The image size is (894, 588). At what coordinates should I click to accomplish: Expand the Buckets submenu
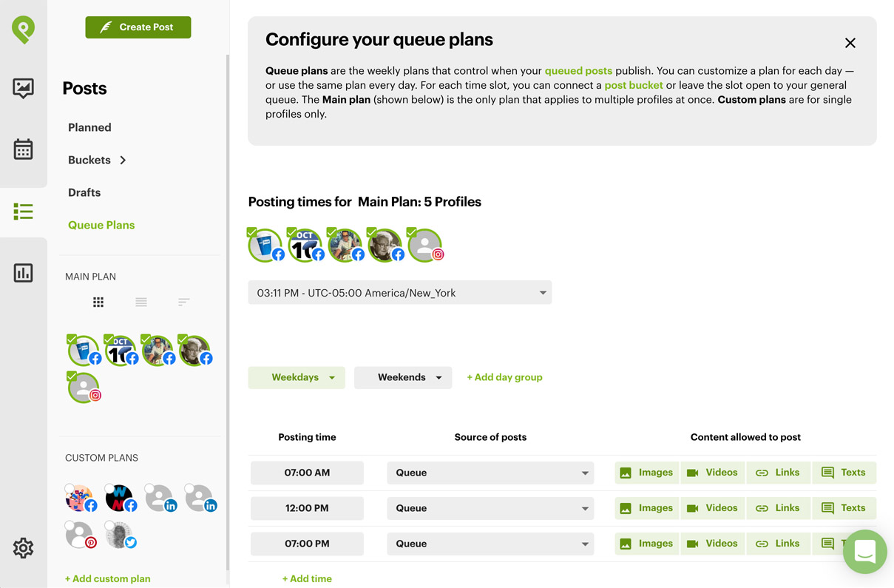point(98,160)
